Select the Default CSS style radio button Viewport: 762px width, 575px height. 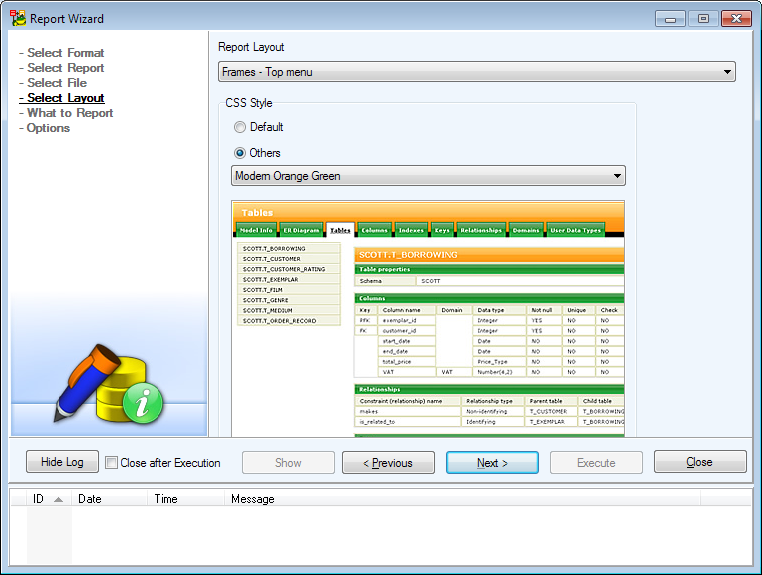[240, 127]
